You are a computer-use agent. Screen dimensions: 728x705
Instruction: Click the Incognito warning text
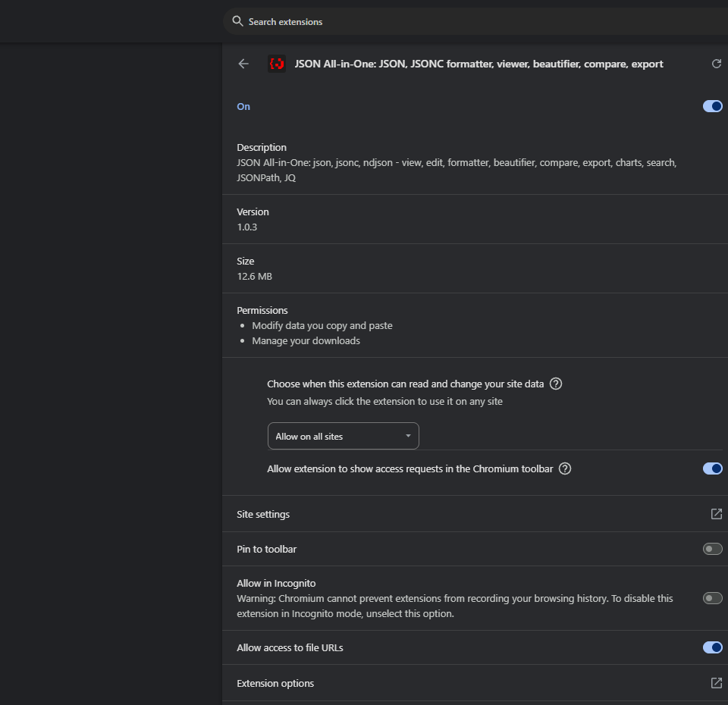point(455,606)
